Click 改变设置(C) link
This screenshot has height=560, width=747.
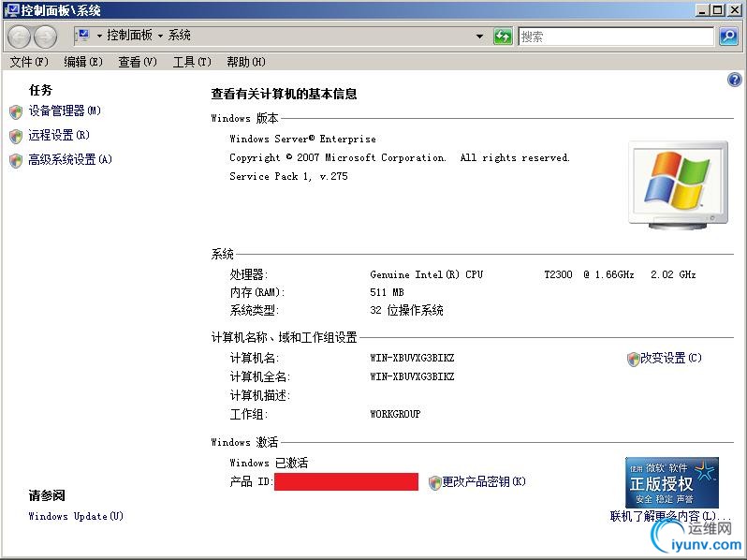click(671, 358)
